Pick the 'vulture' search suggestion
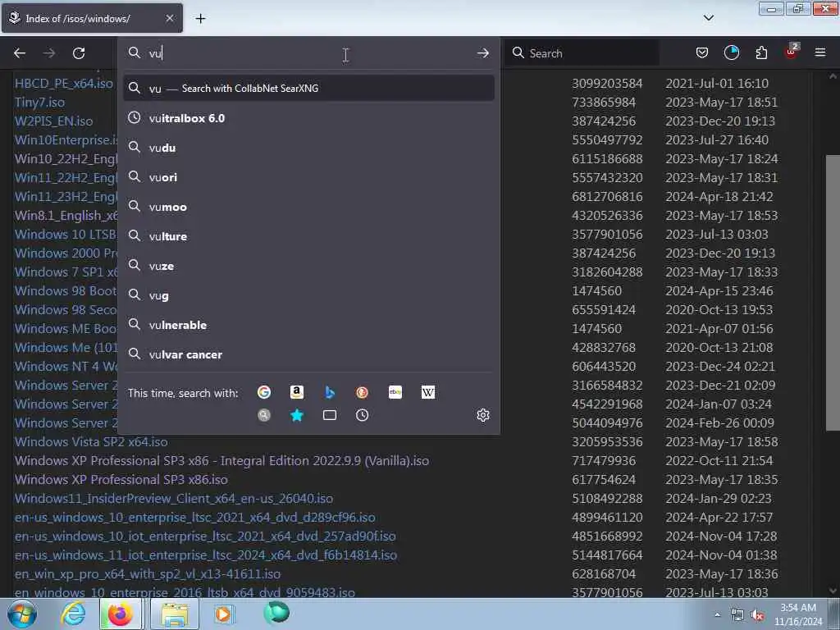The image size is (840, 630). (308, 235)
